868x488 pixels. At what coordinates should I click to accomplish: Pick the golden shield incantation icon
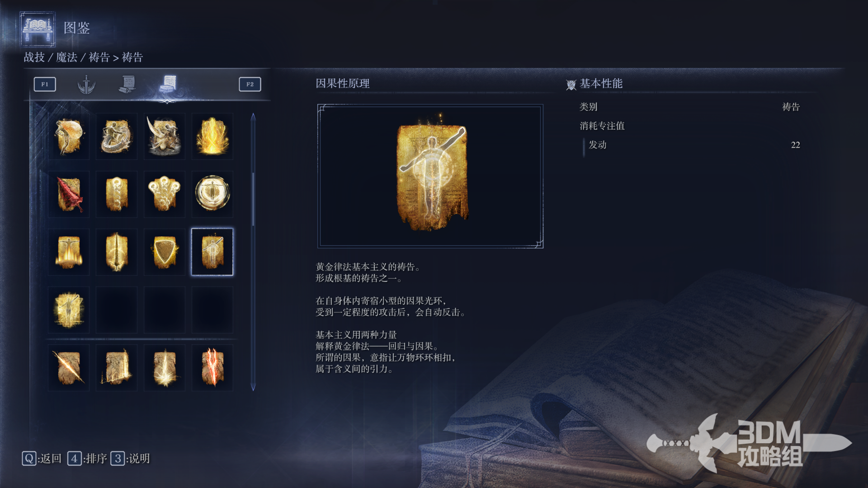click(165, 252)
